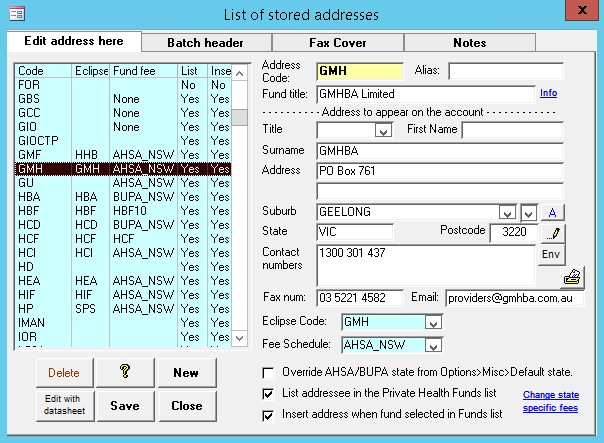Click the Postcode field 3220
This screenshot has width=604, height=443.
(513, 232)
